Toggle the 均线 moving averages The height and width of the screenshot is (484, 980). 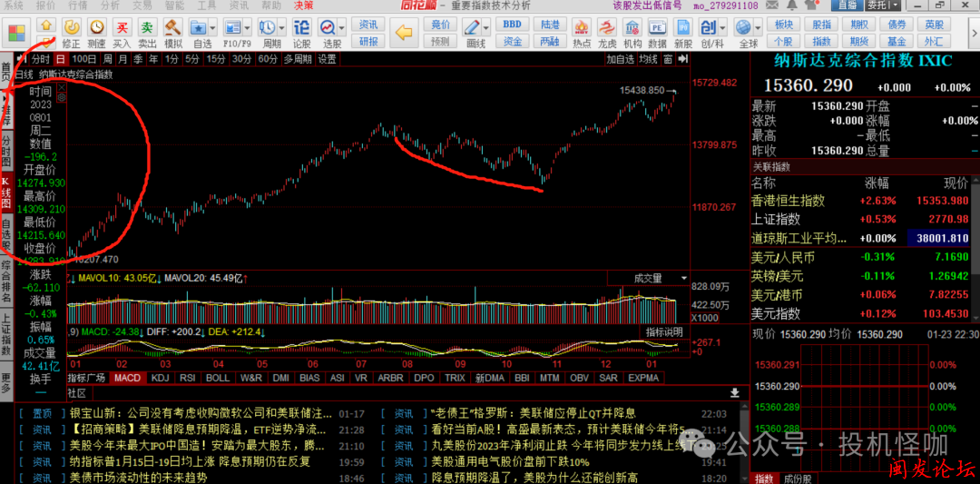pyautogui.click(x=648, y=59)
